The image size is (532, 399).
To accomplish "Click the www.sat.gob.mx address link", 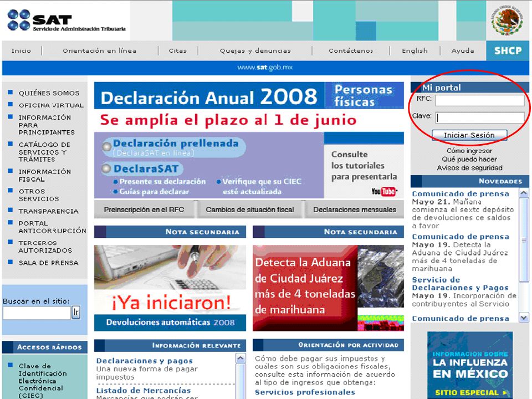I will pyautogui.click(x=265, y=67).
